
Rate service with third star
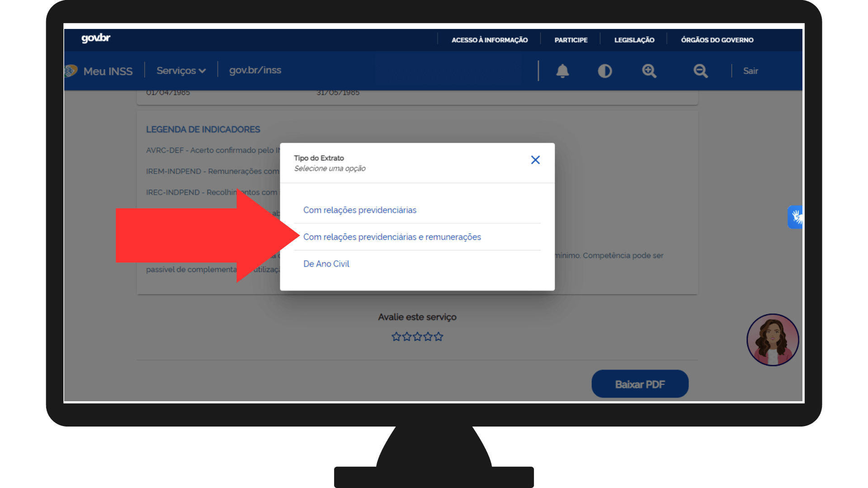(x=417, y=337)
